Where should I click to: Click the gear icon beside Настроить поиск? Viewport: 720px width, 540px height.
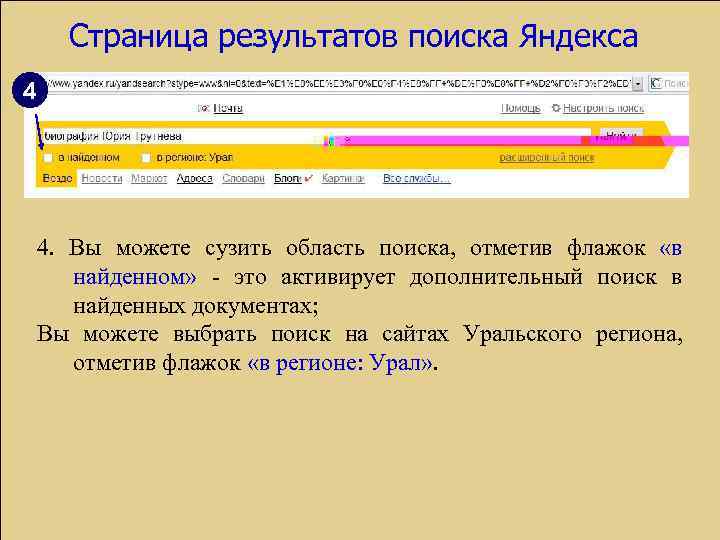(x=556, y=108)
